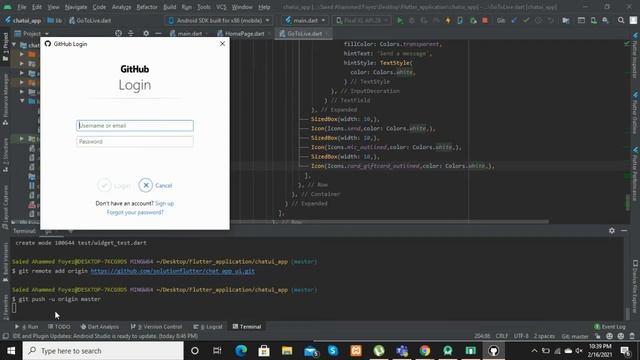This screenshot has height=360, width=640.
Task: Open Event Log from status bar
Action: 610,327
